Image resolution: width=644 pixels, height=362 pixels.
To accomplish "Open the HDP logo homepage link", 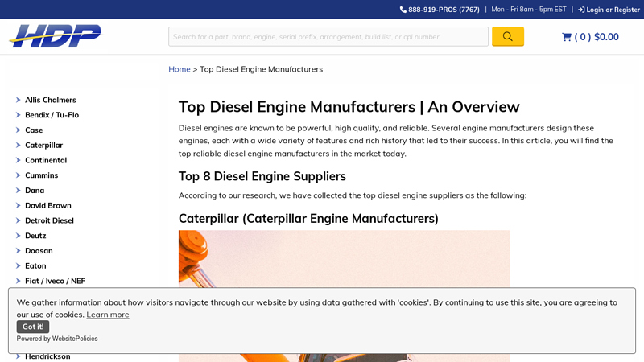I will [55, 35].
